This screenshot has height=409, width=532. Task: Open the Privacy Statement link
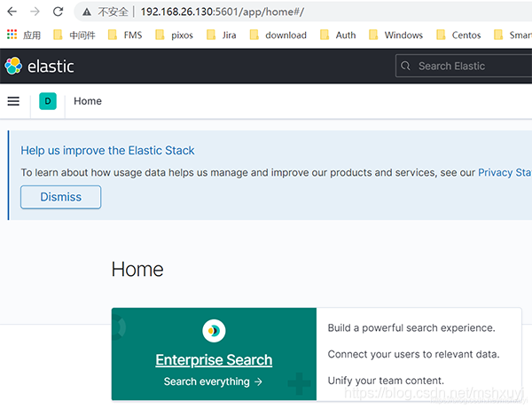coord(505,172)
